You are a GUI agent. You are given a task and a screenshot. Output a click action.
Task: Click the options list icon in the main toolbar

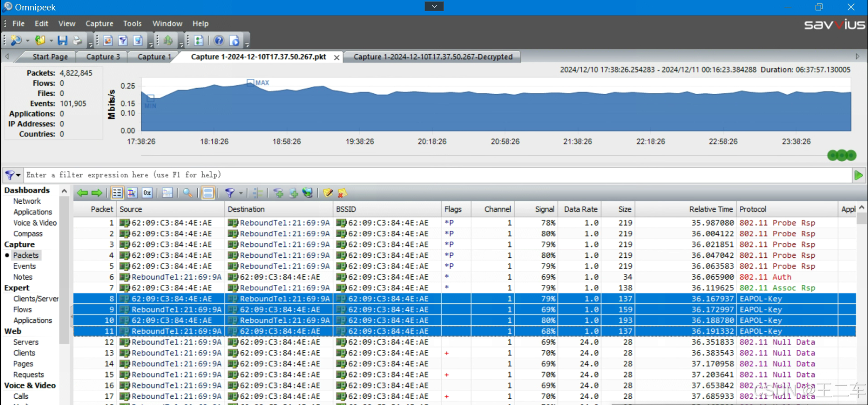(198, 41)
